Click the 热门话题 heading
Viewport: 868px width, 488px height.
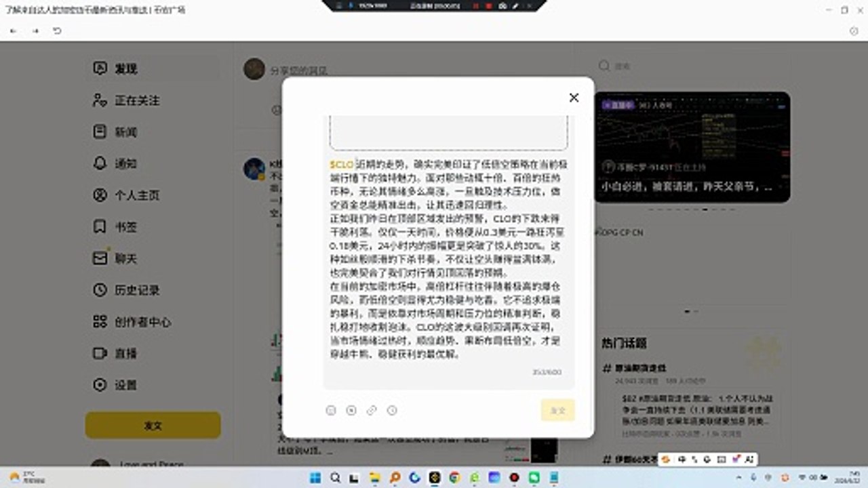(624, 343)
